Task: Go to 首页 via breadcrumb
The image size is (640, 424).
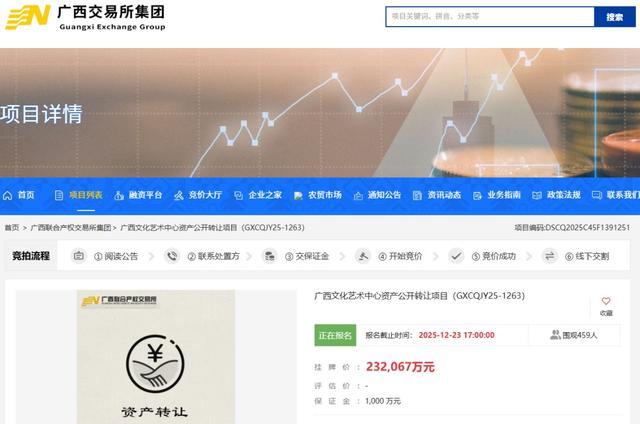Action: 12,228
